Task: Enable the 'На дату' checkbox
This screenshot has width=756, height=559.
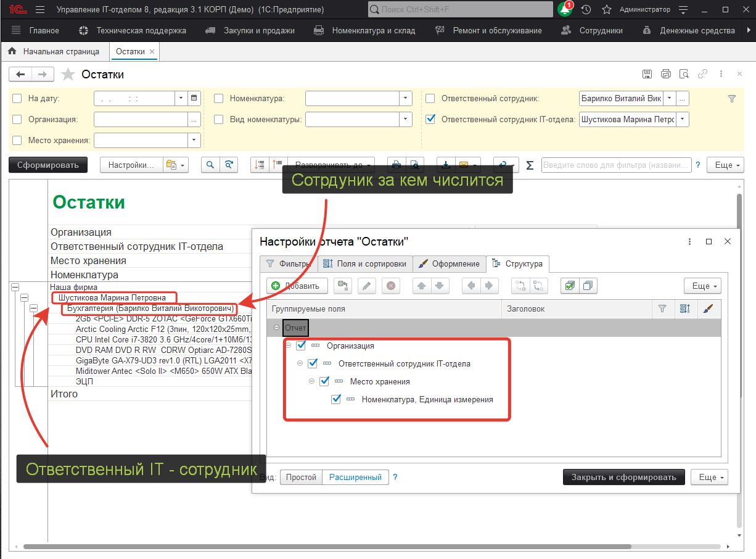Action: pos(17,99)
